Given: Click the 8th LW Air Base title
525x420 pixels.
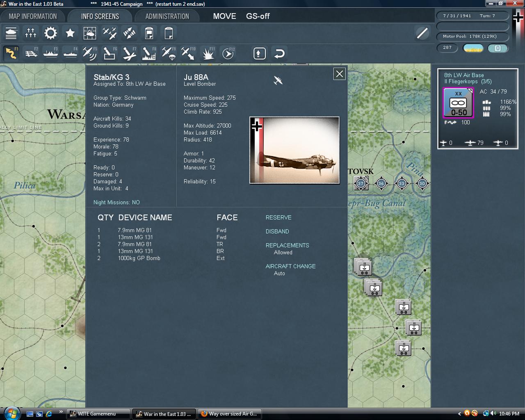Looking at the screenshot, I should pyautogui.click(x=464, y=75).
